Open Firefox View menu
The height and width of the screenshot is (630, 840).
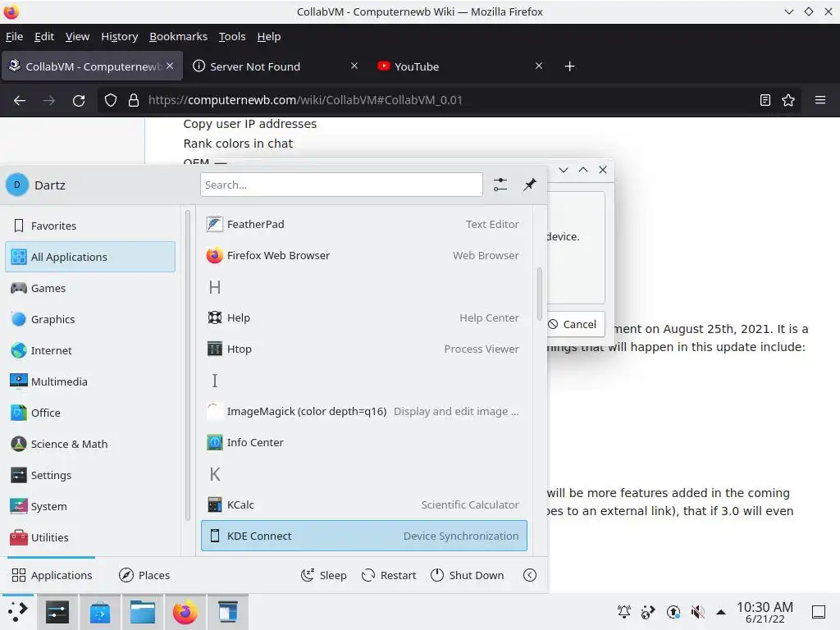point(77,36)
